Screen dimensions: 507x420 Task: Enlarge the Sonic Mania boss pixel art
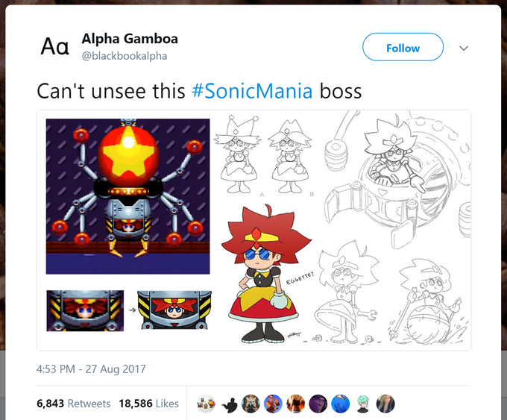click(x=127, y=196)
